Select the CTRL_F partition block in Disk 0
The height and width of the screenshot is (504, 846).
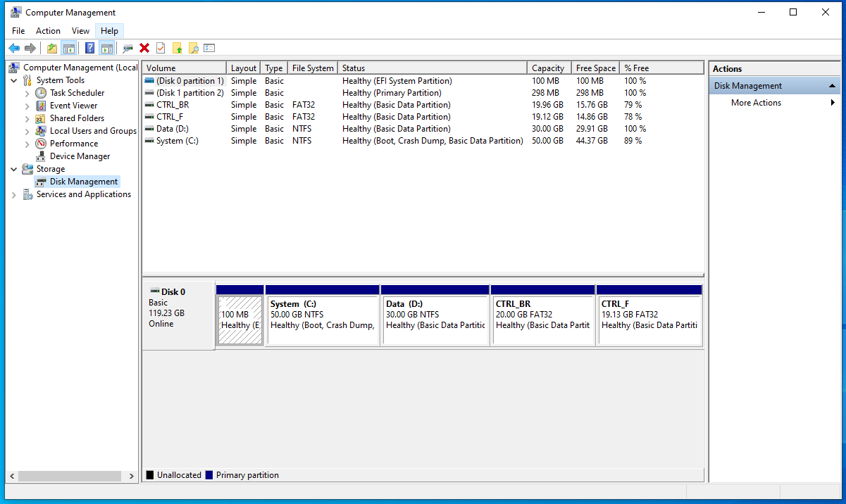tap(649, 315)
